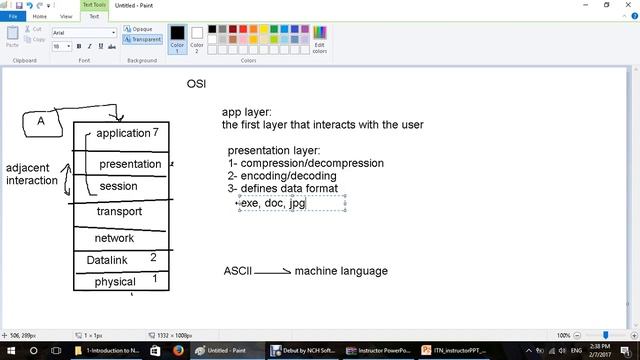Click the 'transport' layer label in diagram
This screenshot has width=640, height=360.
click(x=119, y=211)
